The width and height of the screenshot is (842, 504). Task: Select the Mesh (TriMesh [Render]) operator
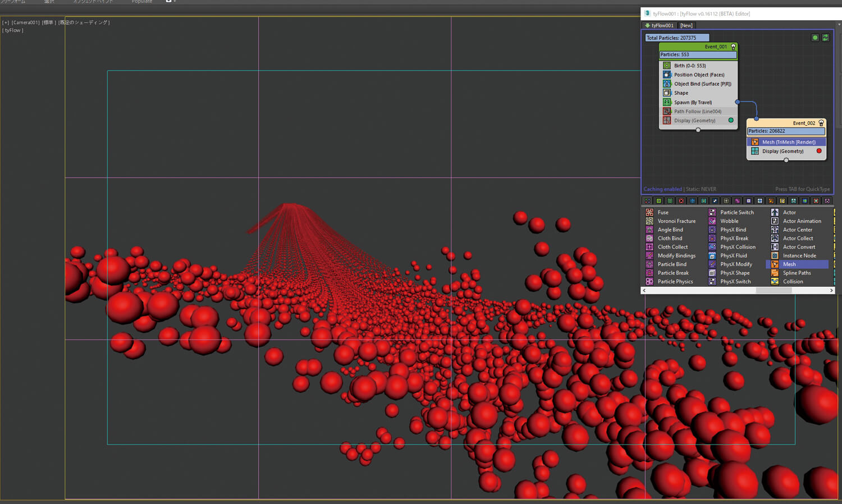(x=786, y=142)
